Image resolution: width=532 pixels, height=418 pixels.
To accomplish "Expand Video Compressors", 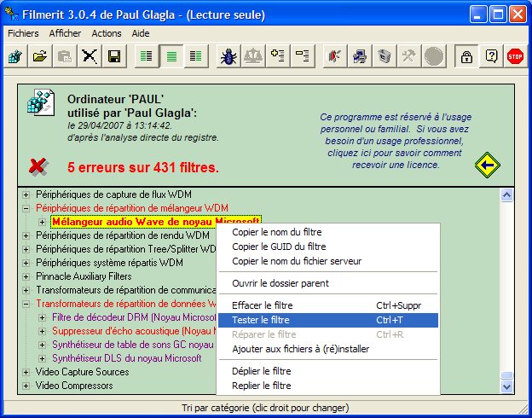I will click(26, 386).
